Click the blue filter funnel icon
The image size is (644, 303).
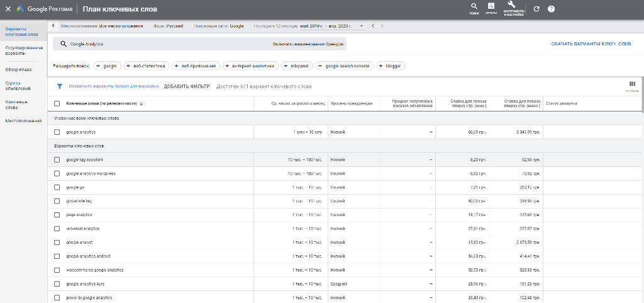coord(60,86)
